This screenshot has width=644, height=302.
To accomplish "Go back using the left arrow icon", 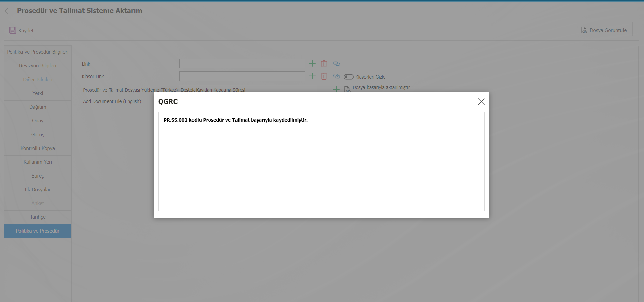I will (8, 11).
